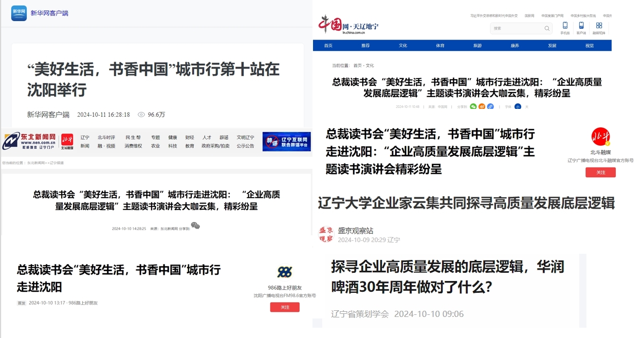Set font size to 大 (large)

pos(527,107)
